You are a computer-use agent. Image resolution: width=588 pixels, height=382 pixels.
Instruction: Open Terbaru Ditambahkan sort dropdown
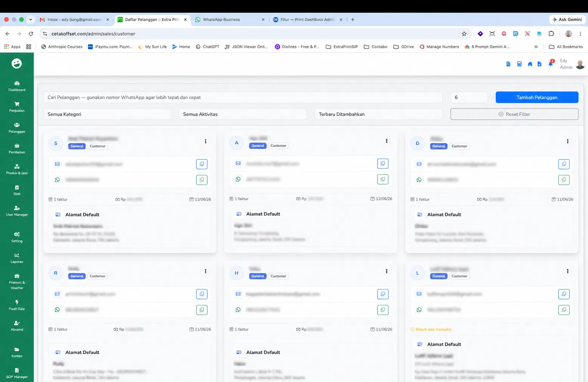tap(378, 114)
